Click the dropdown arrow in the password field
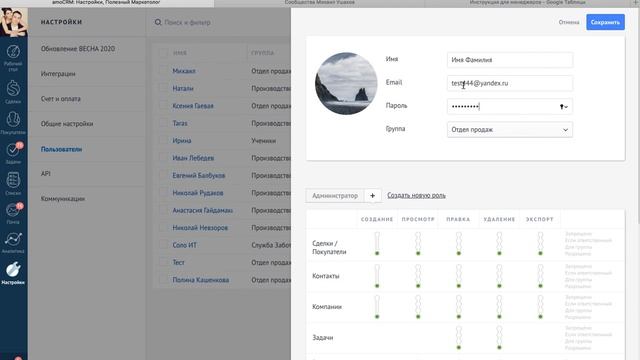The image size is (640, 360). click(566, 107)
